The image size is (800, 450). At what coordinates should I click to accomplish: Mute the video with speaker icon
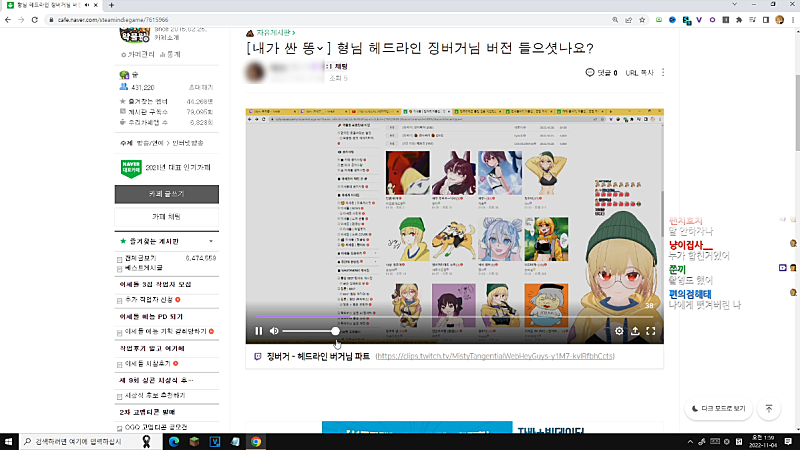tap(274, 331)
